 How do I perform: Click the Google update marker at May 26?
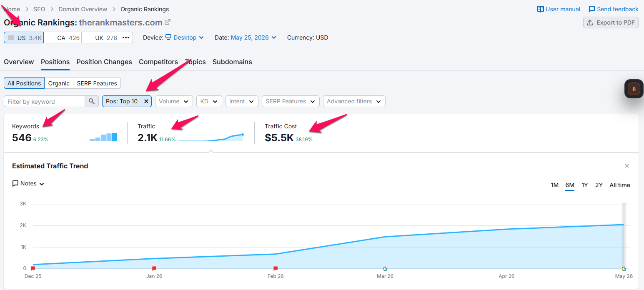click(624, 269)
